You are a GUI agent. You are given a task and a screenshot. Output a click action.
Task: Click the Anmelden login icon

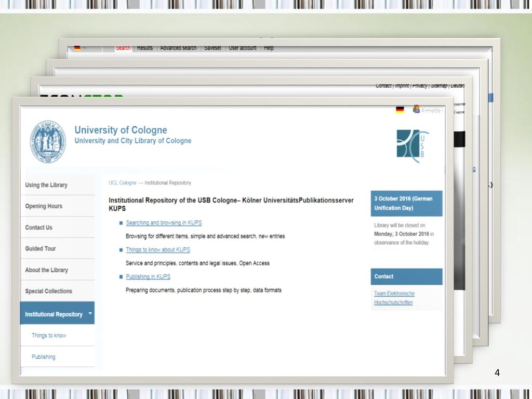click(416, 109)
